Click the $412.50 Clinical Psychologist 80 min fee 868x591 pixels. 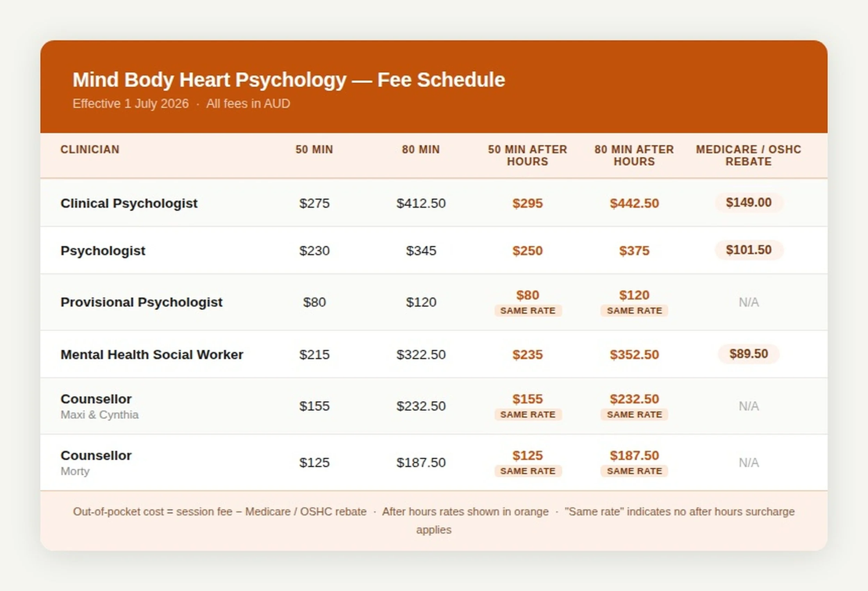pyautogui.click(x=421, y=203)
